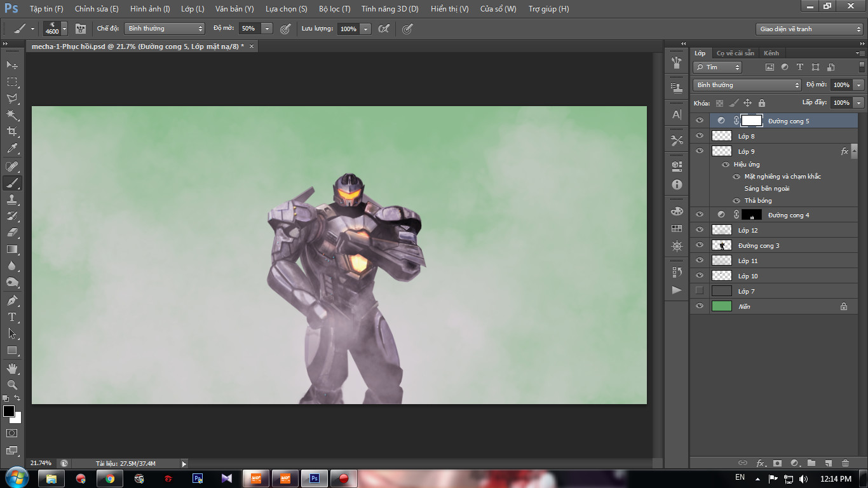Select the Eraser tool

[11, 233]
